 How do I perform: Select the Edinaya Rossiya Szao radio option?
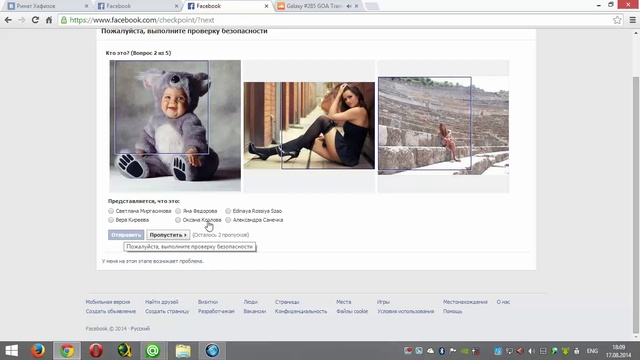click(228, 211)
